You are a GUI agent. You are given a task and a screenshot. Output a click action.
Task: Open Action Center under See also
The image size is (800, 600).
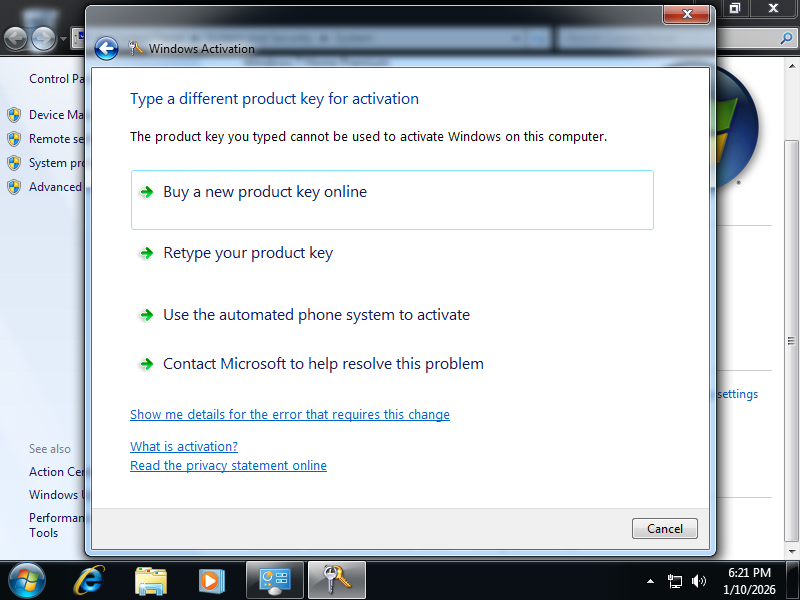pyautogui.click(x=56, y=472)
